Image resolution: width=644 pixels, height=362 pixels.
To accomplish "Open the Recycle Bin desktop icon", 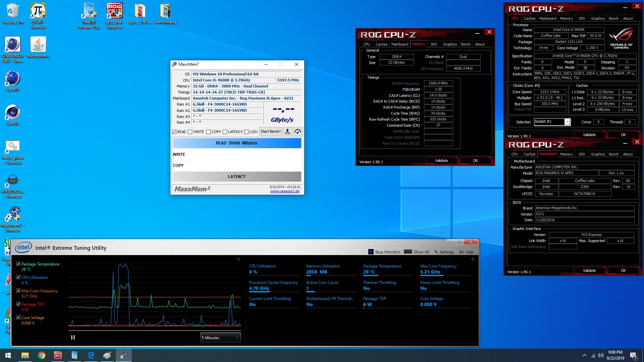I will point(12,14).
